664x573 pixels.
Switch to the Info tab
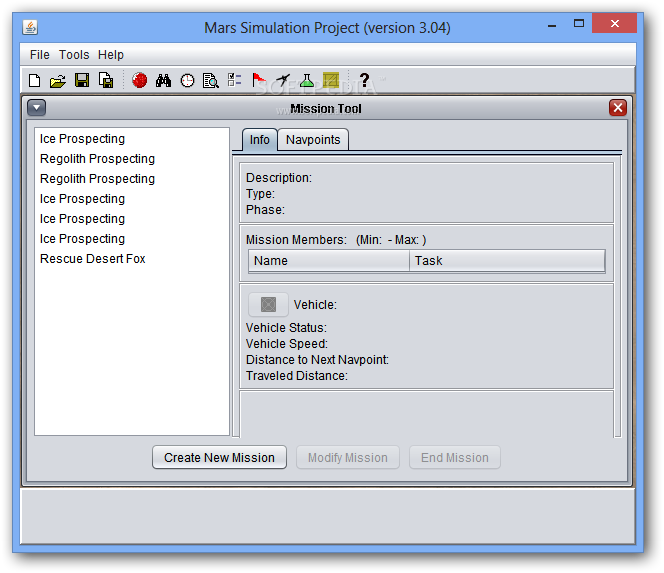(260, 140)
